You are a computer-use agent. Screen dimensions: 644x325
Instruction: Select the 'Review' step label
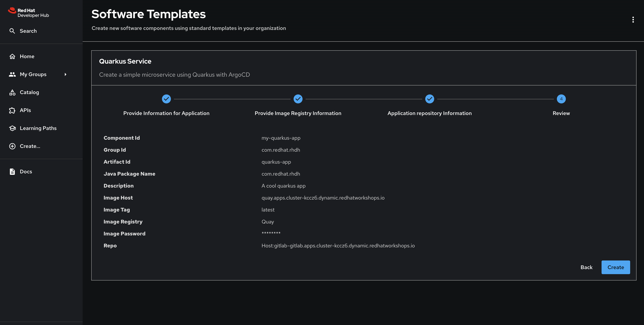point(561,113)
